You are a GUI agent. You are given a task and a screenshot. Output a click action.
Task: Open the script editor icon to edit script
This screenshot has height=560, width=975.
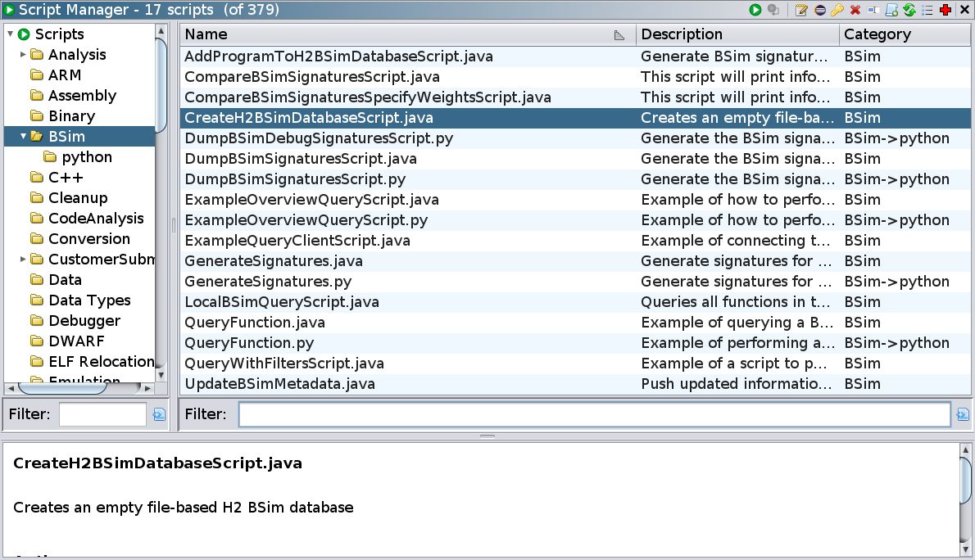(x=802, y=10)
